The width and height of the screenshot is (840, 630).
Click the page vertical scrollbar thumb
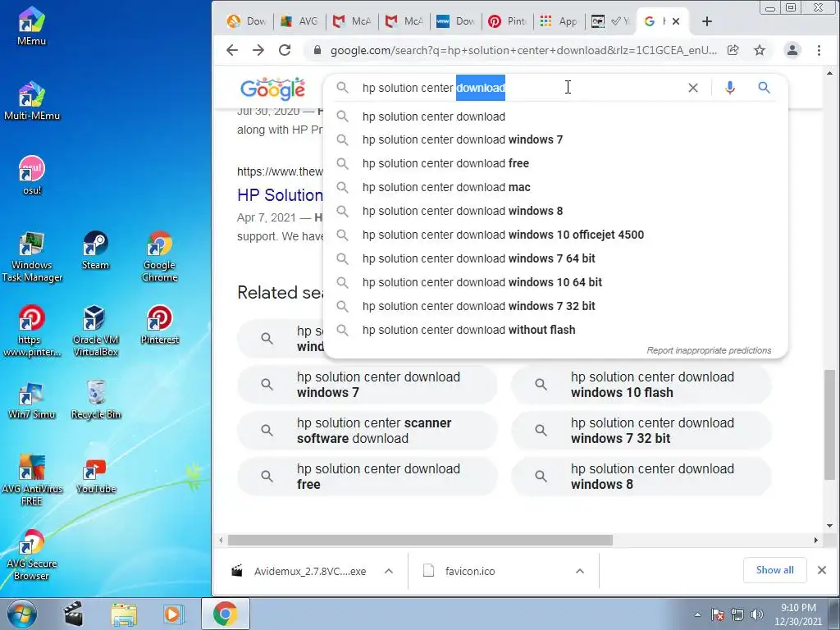(829, 425)
